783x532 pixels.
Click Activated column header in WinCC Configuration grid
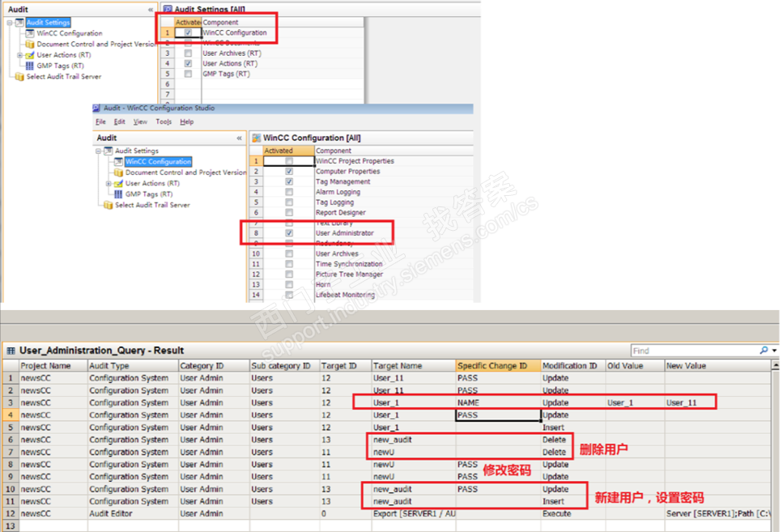coord(288,151)
